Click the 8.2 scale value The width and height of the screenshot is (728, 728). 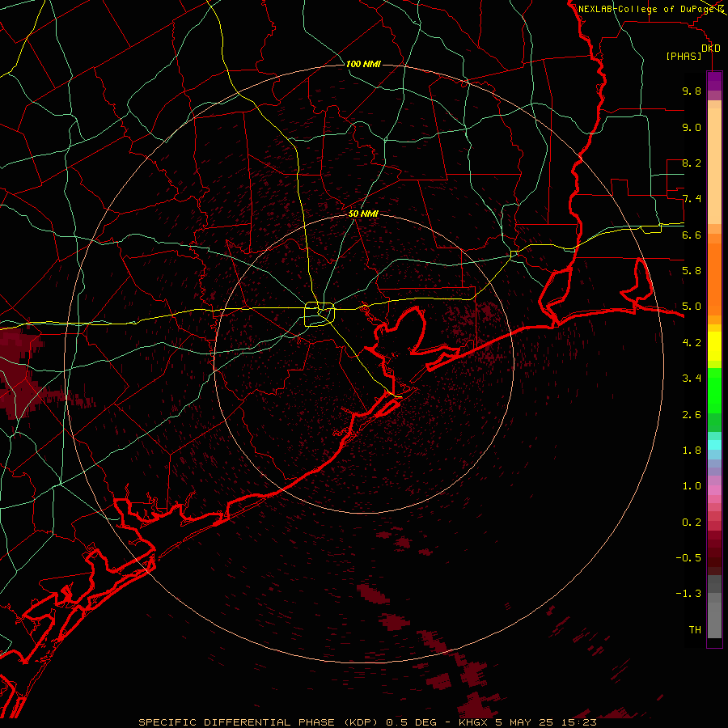tap(692, 163)
